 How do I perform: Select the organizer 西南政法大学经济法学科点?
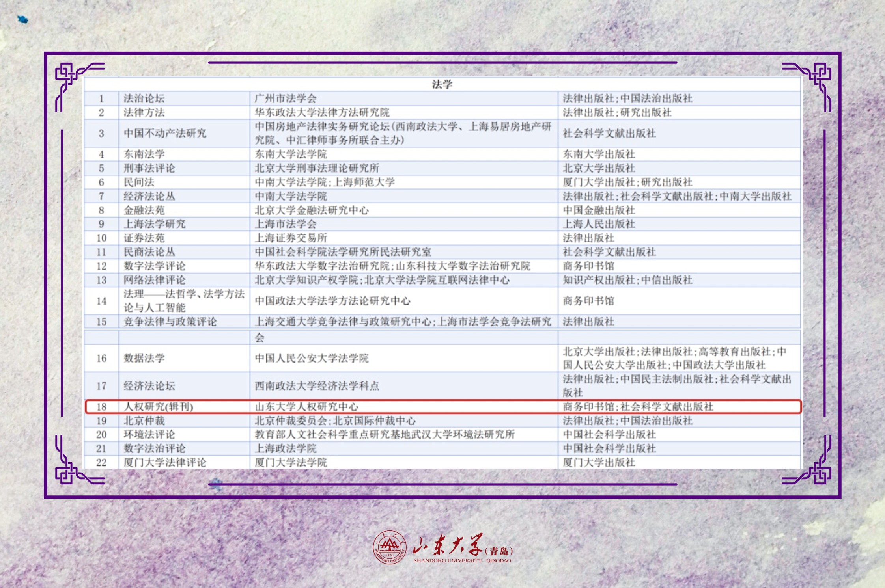[x=317, y=386]
